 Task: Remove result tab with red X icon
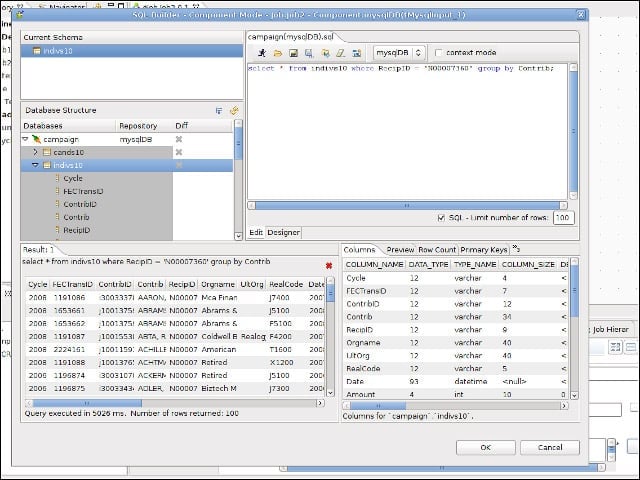[x=329, y=266]
